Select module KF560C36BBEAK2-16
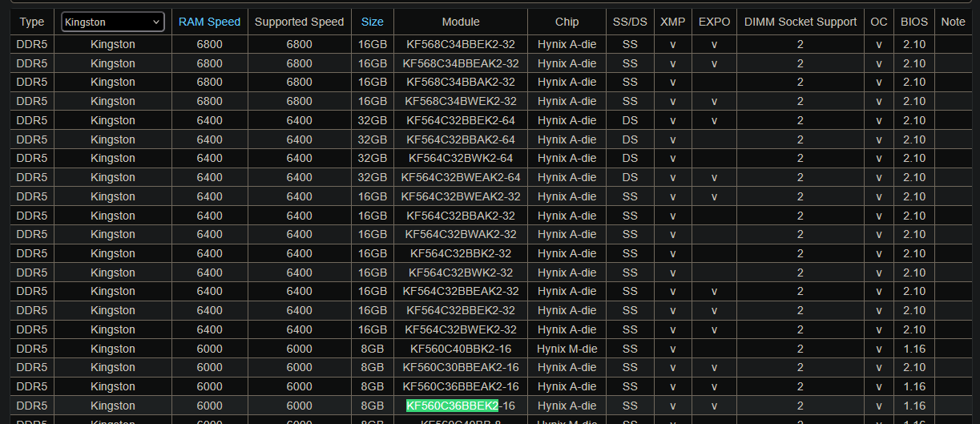The image size is (980, 424). [461, 386]
